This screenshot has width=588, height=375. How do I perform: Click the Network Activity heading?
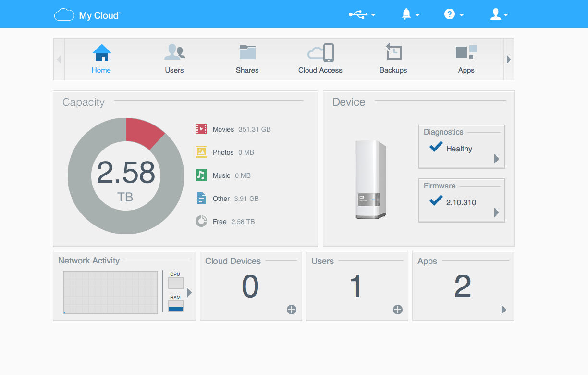point(89,261)
